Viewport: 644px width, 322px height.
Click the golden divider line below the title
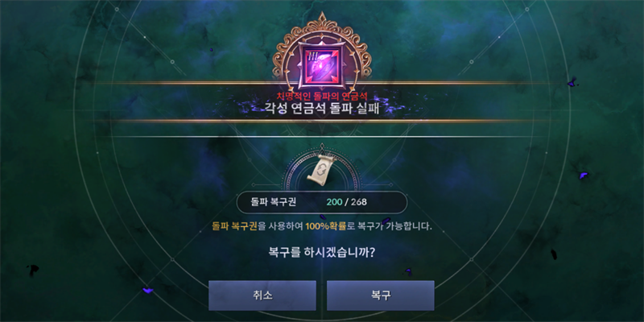click(x=322, y=122)
